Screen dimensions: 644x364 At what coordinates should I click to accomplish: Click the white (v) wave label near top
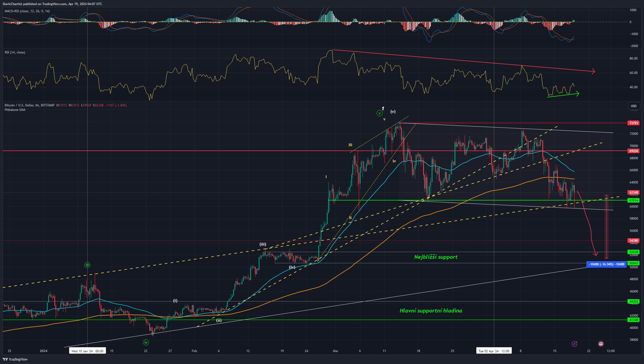393,112
